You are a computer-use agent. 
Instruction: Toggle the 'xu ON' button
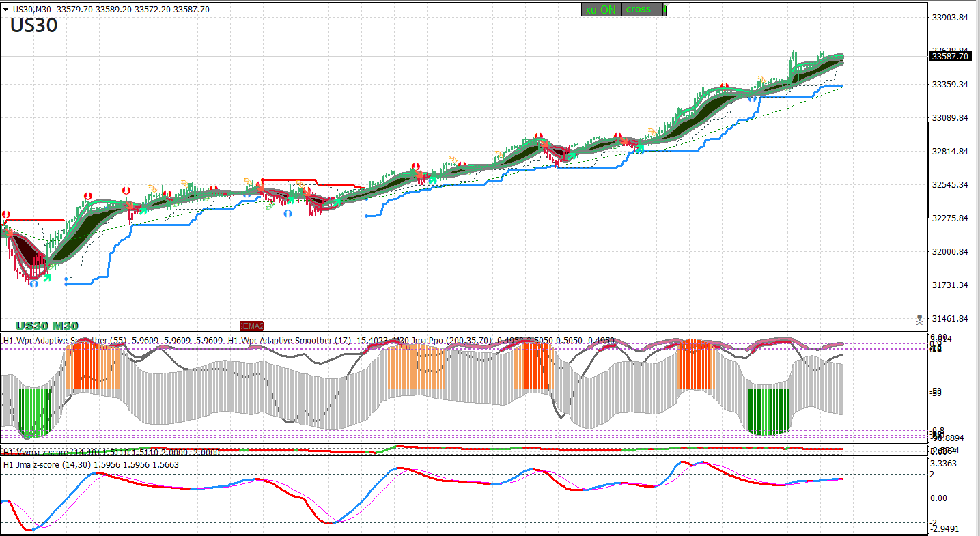[602, 10]
